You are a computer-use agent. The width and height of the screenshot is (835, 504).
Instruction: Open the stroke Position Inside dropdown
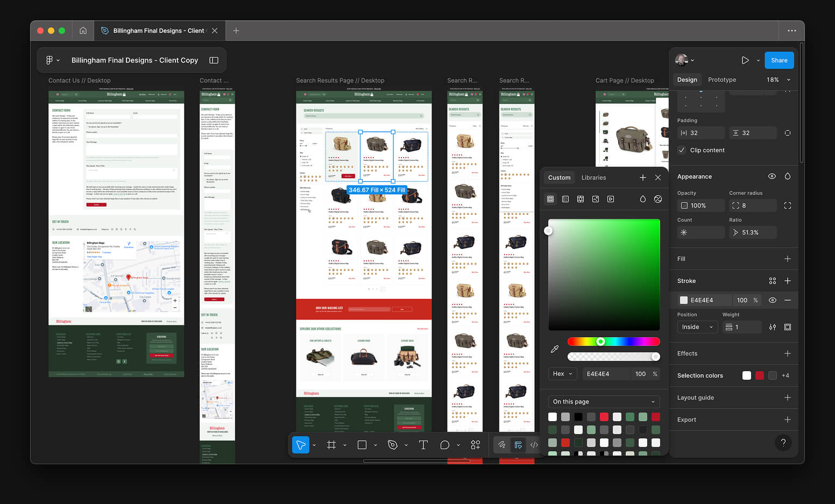(x=697, y=327)
